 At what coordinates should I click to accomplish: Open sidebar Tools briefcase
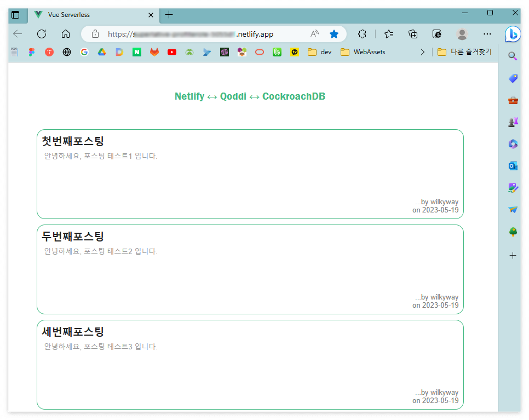513,100
